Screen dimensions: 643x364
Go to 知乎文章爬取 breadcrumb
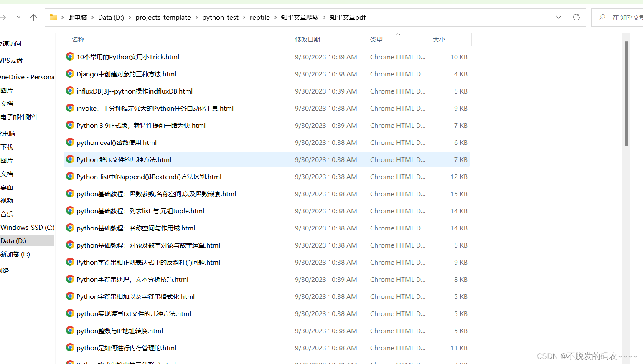tap(300, 17)
